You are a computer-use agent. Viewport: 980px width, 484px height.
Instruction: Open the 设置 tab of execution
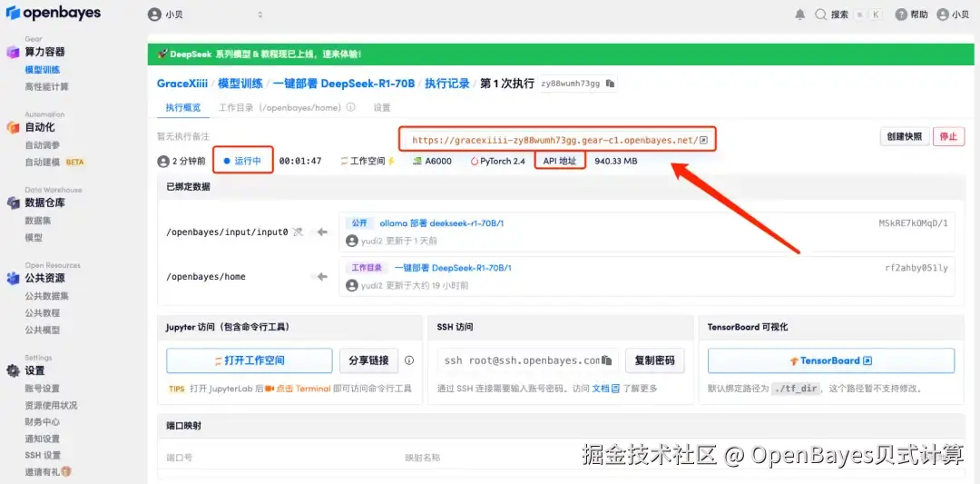point(382,107)
